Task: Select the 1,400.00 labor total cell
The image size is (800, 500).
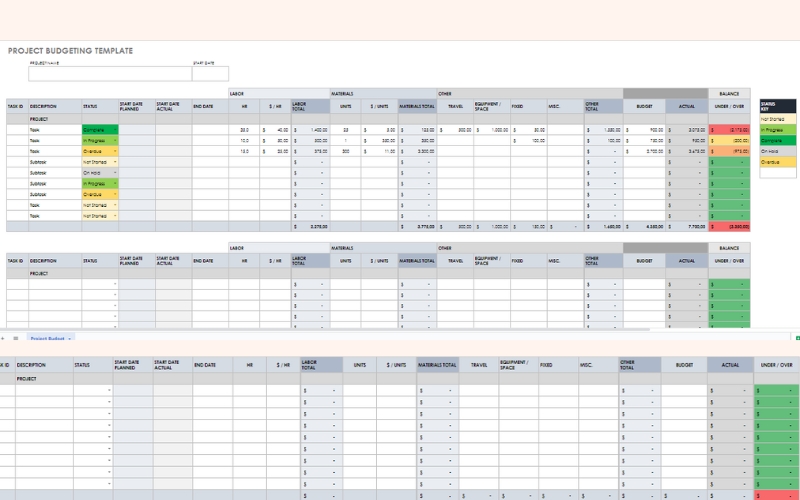Action: 310,130
